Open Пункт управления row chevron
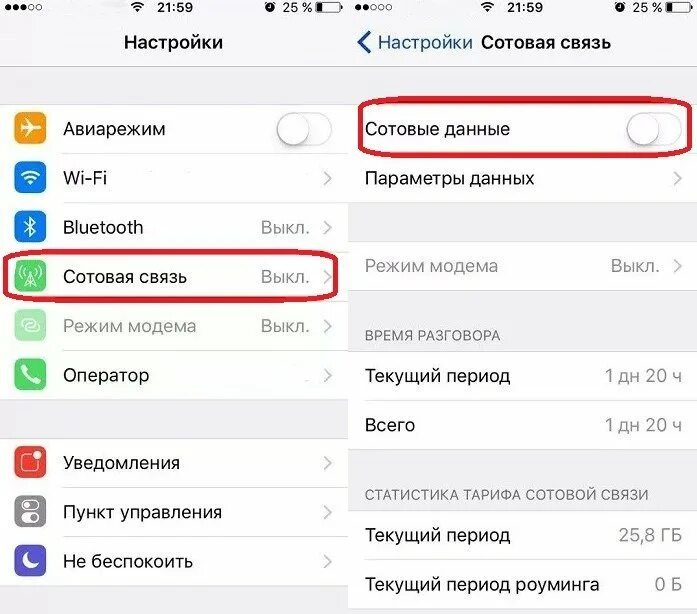Viewport: 697px width, 614px height. 328,512
